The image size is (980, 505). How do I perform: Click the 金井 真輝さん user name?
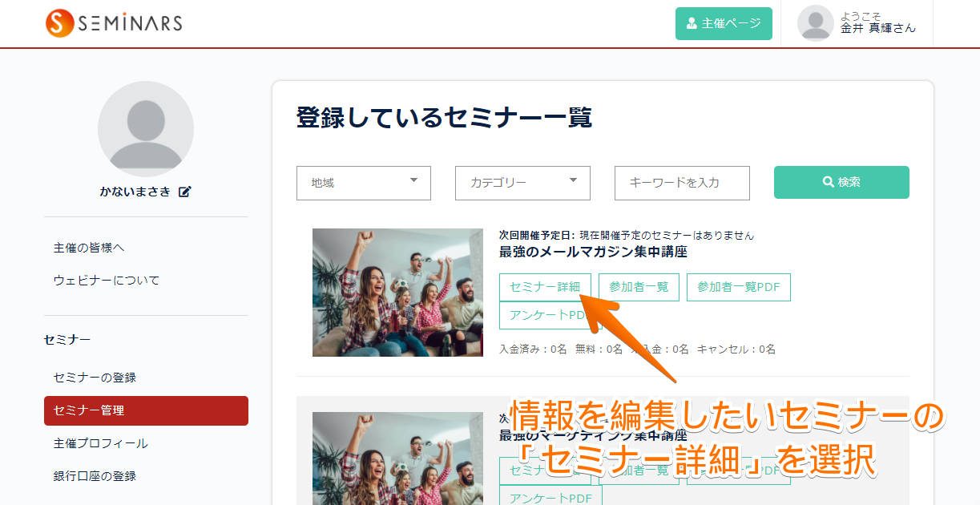[x=877, y=29]
